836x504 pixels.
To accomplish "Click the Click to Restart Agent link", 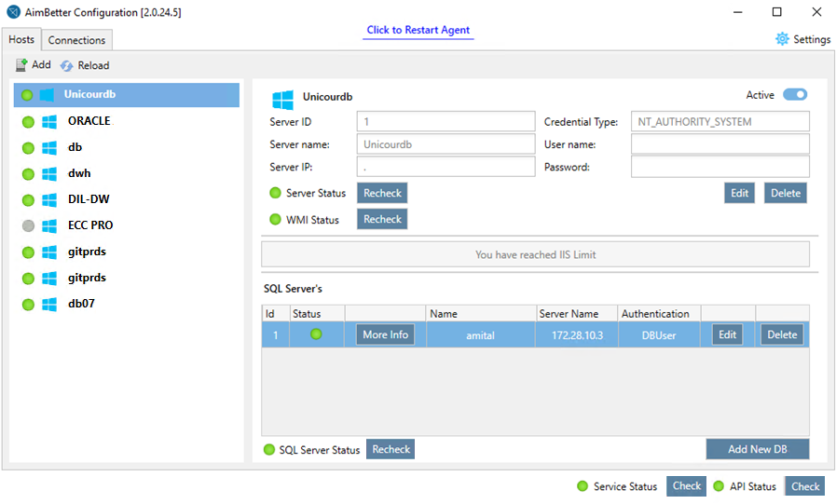I will pos(418,31).
